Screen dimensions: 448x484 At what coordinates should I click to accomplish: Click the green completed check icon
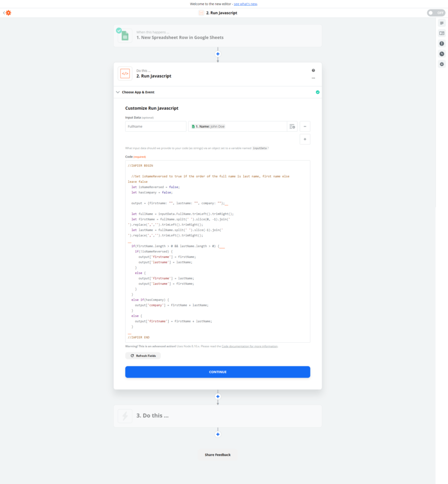[318, 92]
